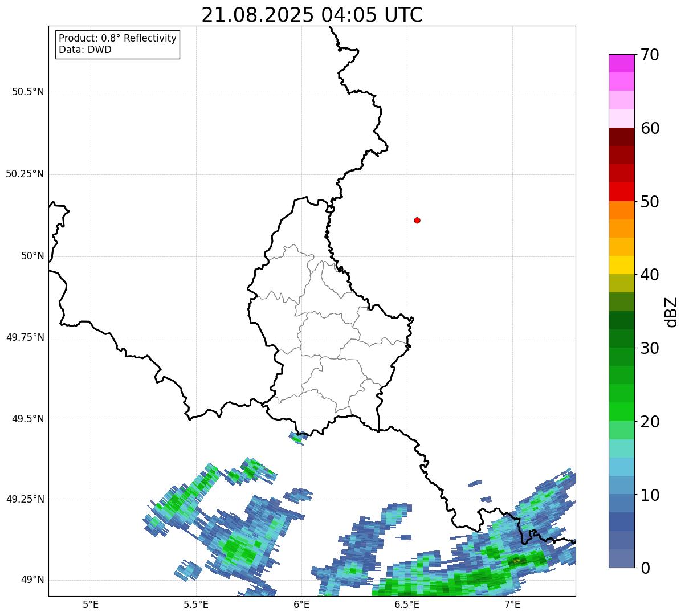Click the 'Data: DWD' text

85,50
